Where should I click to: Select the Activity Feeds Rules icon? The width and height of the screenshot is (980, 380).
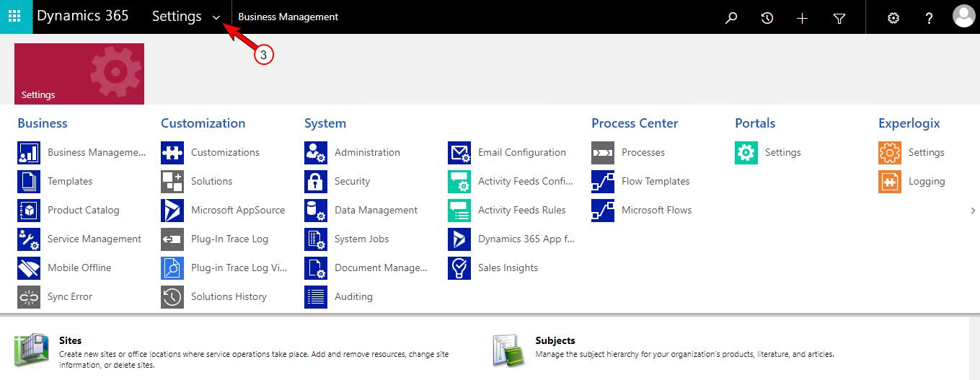(459, 211)
